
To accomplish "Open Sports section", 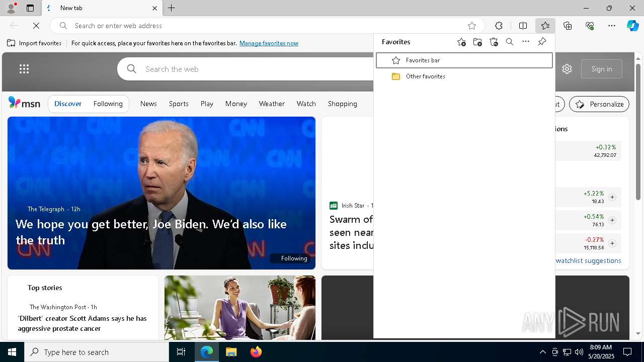I will click(x=179, y=104).
